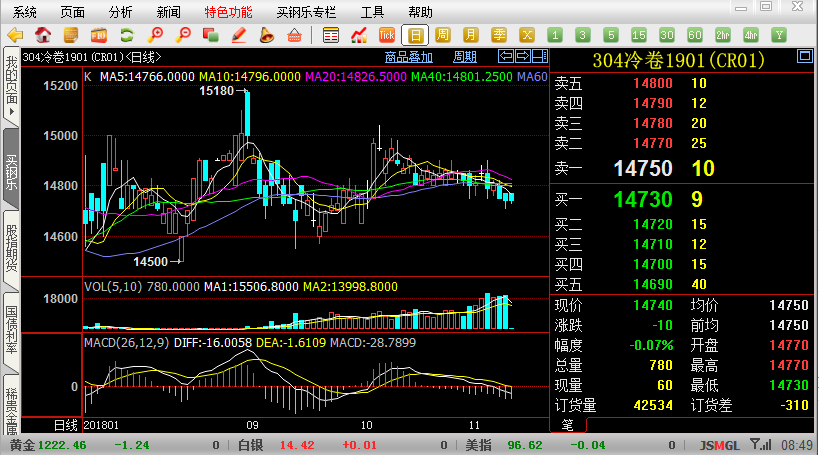Select the 买钢乐 side tab
This screenshot has width=819, height=455.
(x=11, y=172)
